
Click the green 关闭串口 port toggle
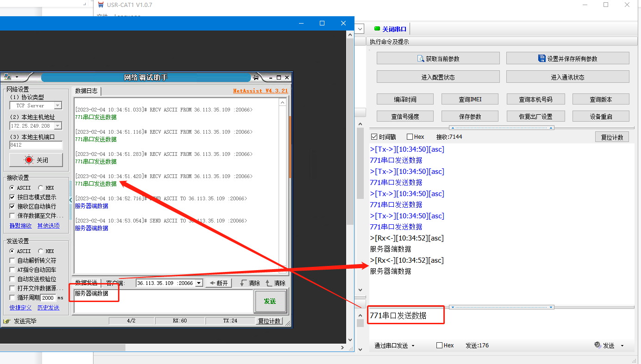390,29
